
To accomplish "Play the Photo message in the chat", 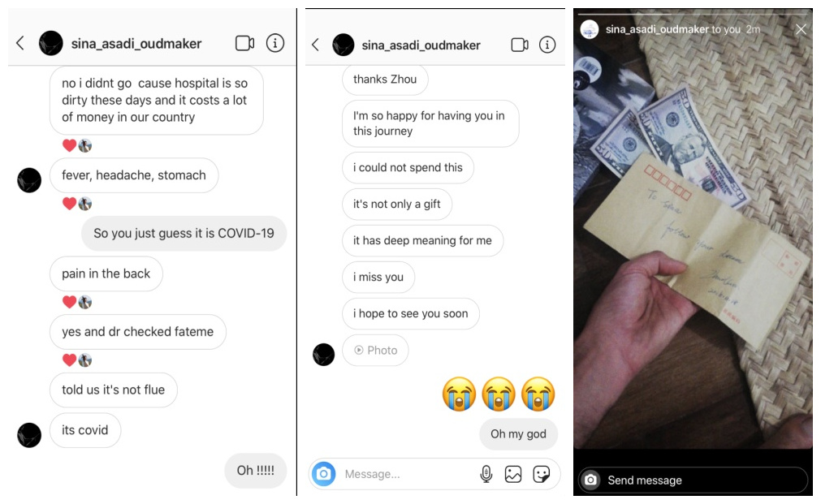I will click(375, 350).
